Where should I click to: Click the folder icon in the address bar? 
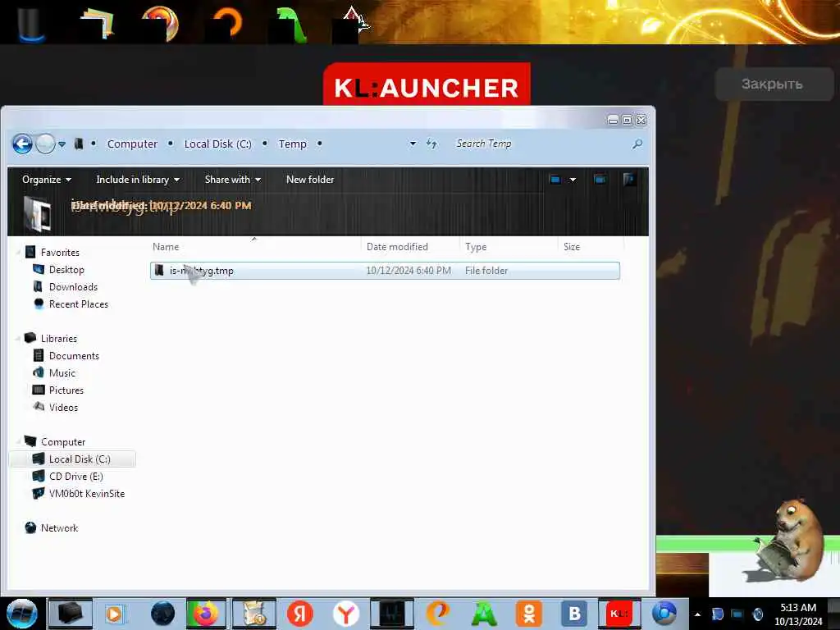(79, 144)
